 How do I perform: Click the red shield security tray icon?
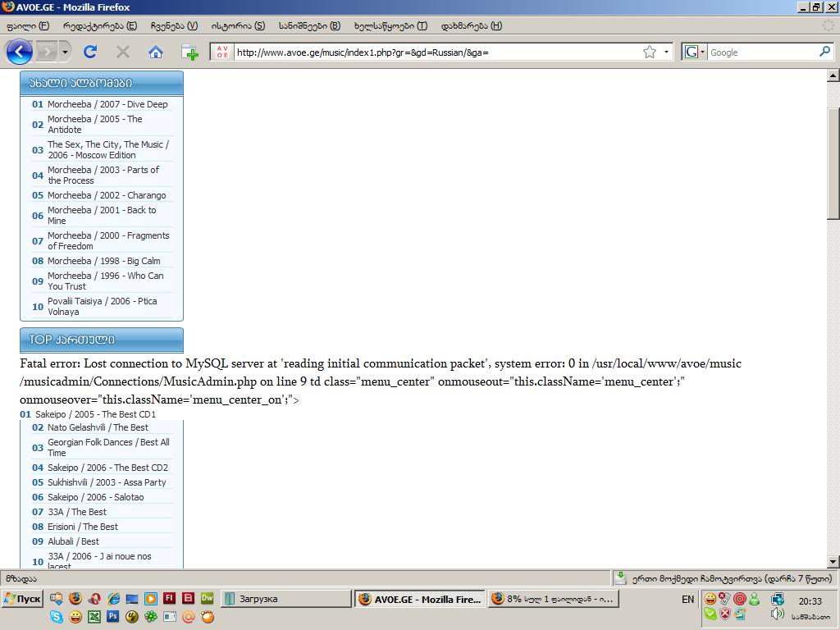pos(725,614)
